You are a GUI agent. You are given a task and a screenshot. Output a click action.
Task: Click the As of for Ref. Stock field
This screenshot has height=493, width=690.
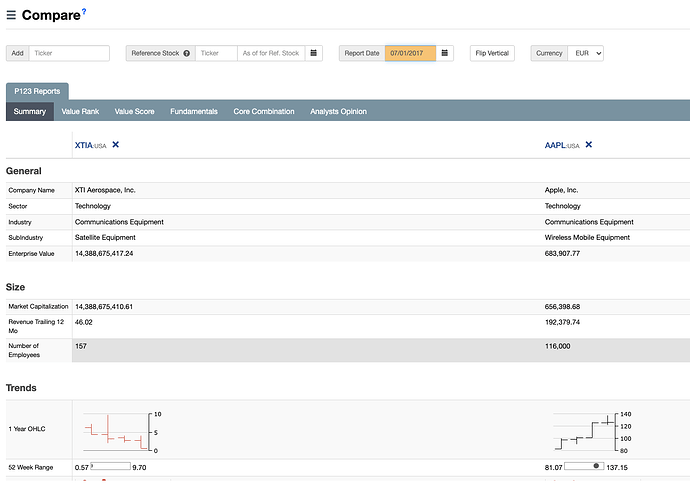271,53
